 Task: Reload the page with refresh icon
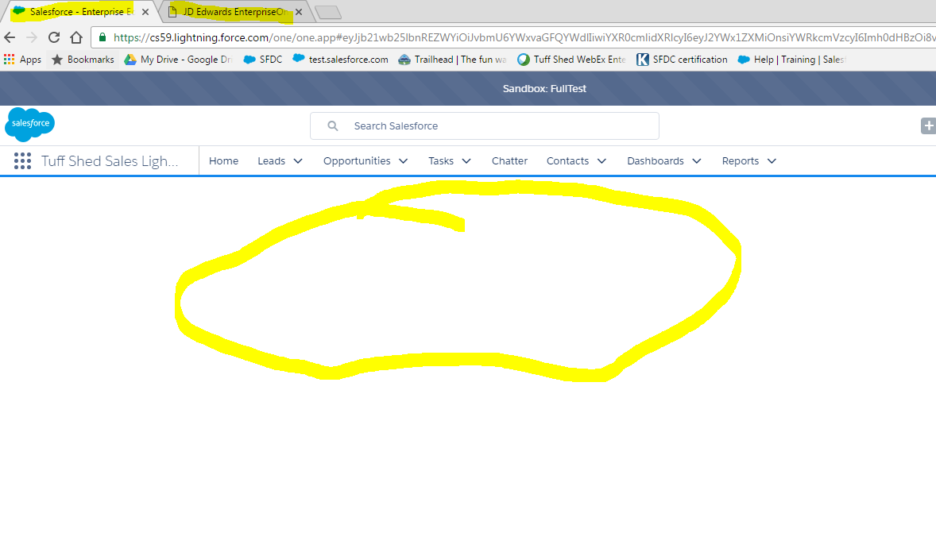(x=54, y=37)
